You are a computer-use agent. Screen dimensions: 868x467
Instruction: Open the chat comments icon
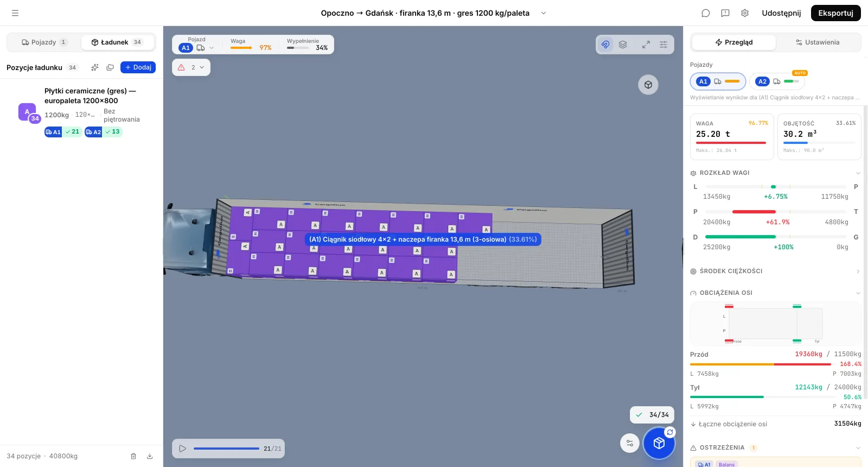coord(706,13)
